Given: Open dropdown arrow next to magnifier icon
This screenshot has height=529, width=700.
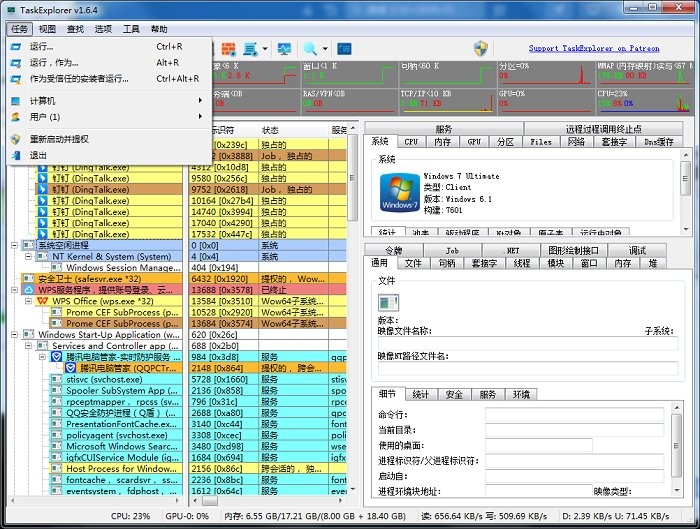Looking at the screenshot, I should (x=324, y=48).
